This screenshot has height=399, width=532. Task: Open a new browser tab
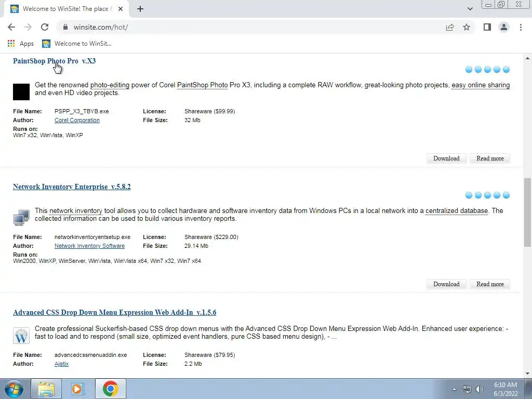(140, 9)
